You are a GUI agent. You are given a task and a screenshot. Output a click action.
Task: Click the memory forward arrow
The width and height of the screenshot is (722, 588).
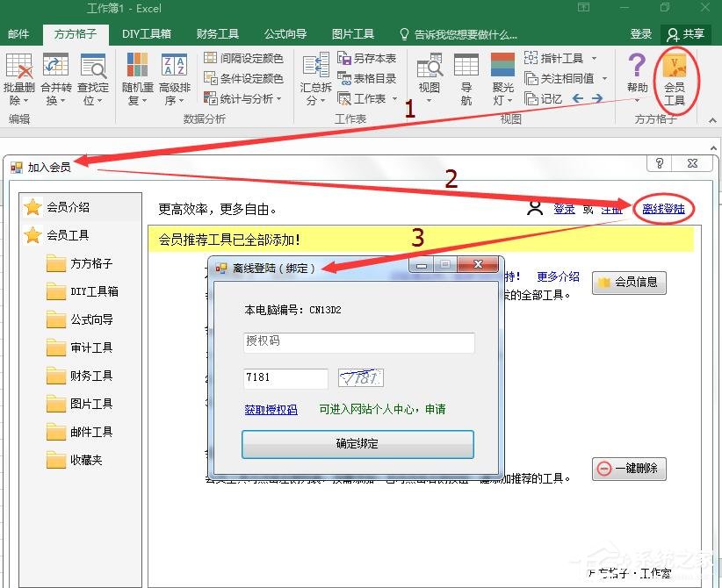tap(596, 98)
